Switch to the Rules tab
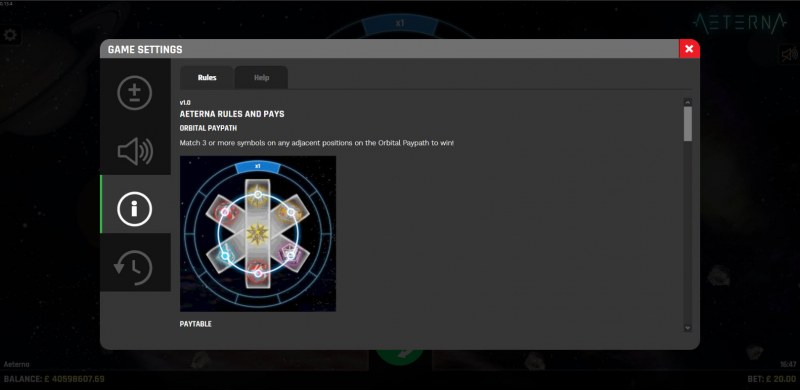Image resolution: width=800 pixels, height=390 pixels. [207, 78]
